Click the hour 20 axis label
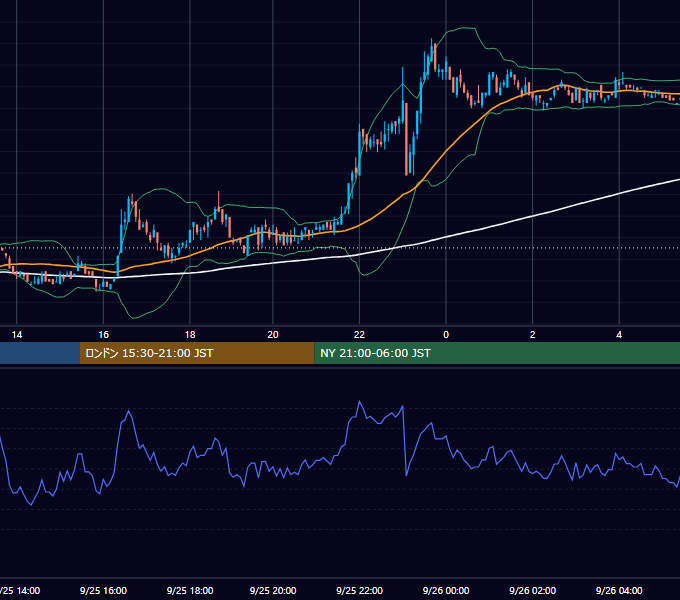Image resolution: width=680 pixels, height=600 pixels. coord(273,335)
